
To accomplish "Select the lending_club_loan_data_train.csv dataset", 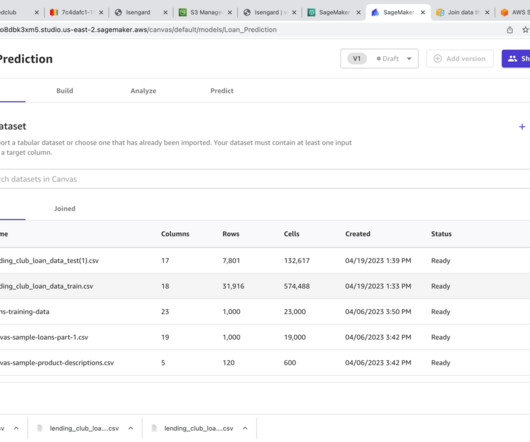I will point(265,286).
